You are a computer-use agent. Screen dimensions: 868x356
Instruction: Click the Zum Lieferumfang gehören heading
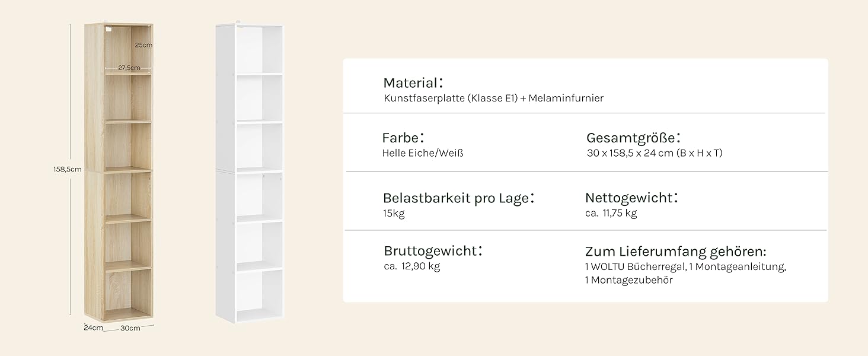click(676, 252)
